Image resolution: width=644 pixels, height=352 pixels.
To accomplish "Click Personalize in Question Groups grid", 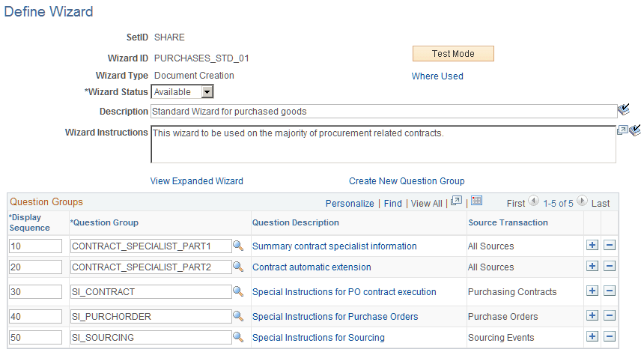I will pos(350,203).
